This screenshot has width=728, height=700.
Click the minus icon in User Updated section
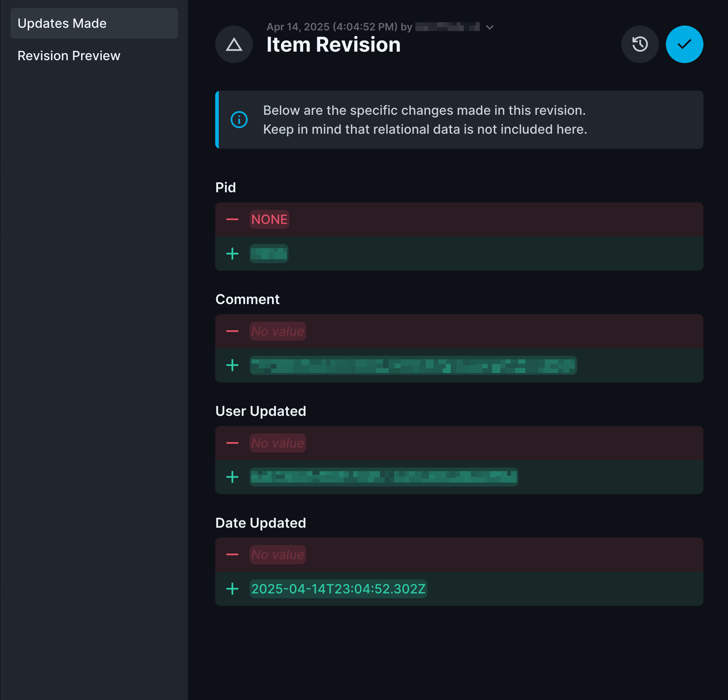[232, 443]
